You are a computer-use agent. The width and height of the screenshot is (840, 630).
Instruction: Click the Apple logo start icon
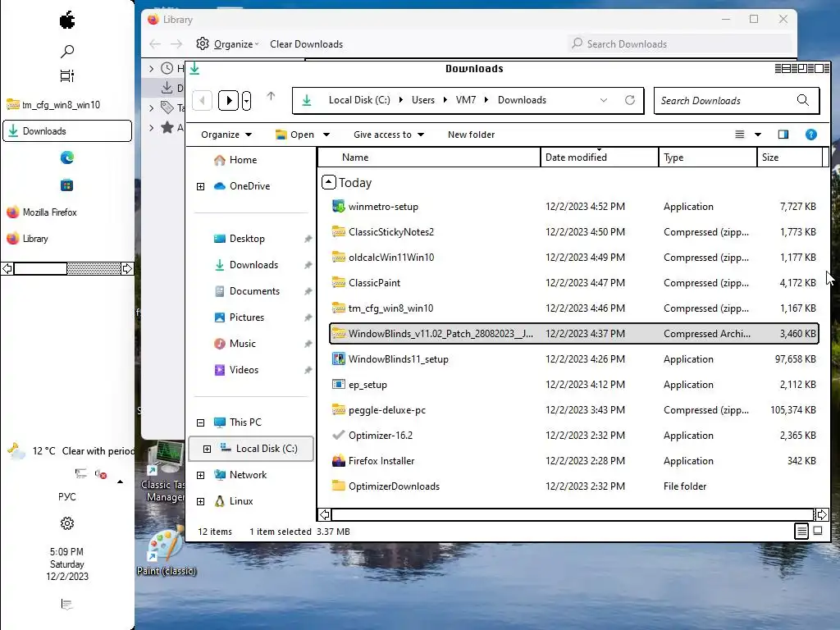point(67,21)
